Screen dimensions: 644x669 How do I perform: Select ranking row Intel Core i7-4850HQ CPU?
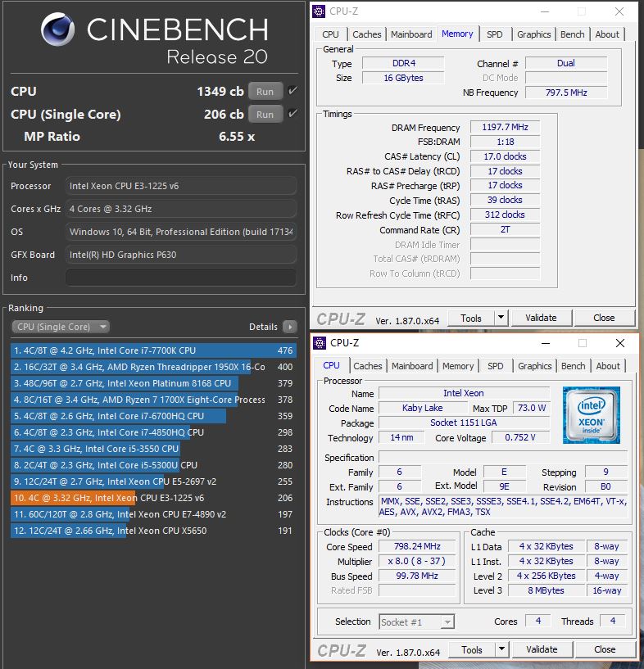tap(153, 432)
